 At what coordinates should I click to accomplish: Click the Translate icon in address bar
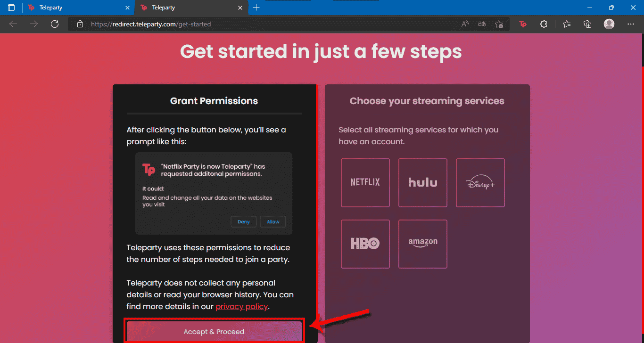482,24
